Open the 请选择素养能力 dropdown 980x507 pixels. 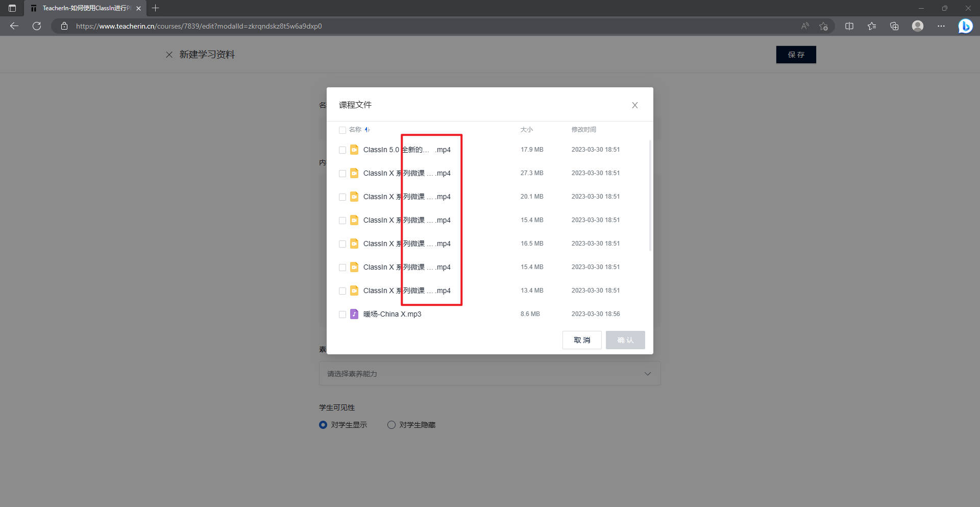click(x=489, y=374)
